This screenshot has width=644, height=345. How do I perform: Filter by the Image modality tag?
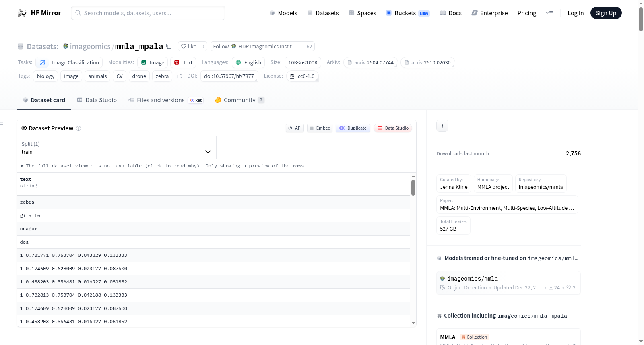(x=153, y=62)
